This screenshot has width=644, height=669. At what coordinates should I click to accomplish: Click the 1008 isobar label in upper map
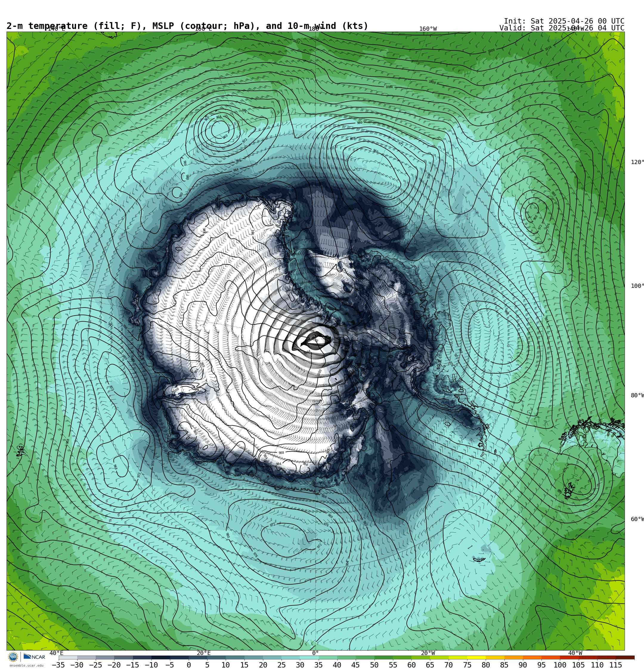point(432,82)
